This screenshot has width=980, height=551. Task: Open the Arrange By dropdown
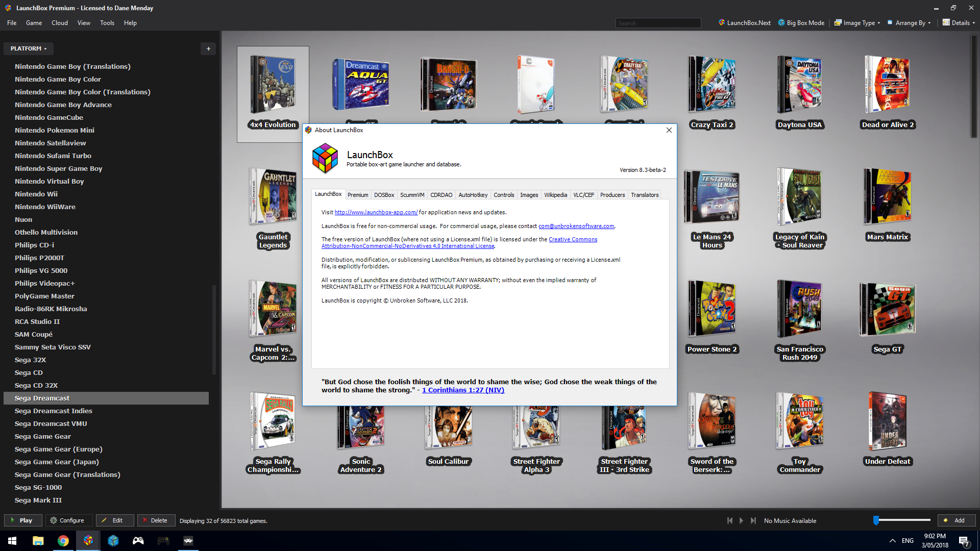909,23
